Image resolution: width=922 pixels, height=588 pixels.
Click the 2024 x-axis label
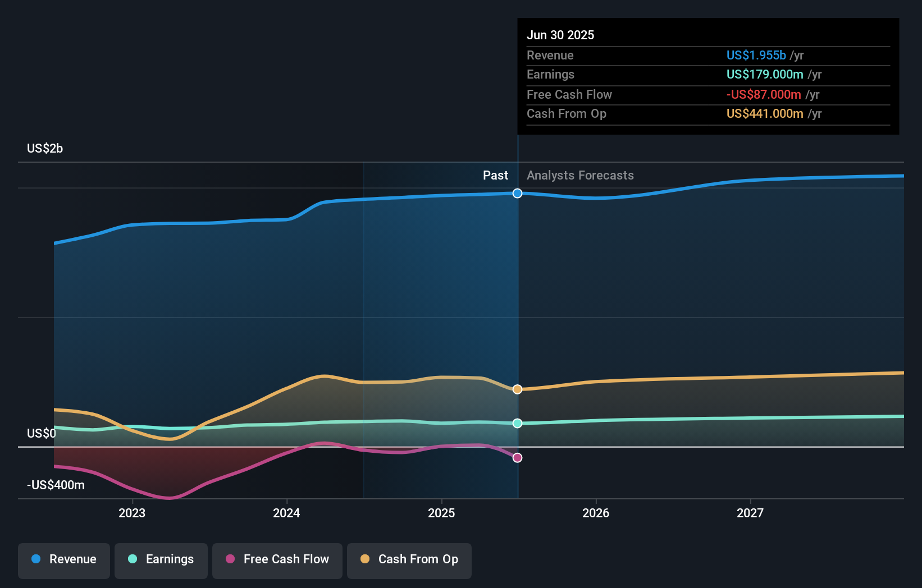coord(286,513)
